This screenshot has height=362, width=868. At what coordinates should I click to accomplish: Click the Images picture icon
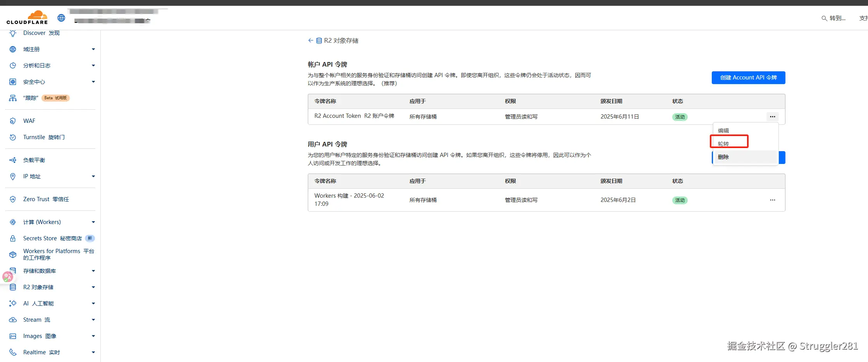pos(13,336)
